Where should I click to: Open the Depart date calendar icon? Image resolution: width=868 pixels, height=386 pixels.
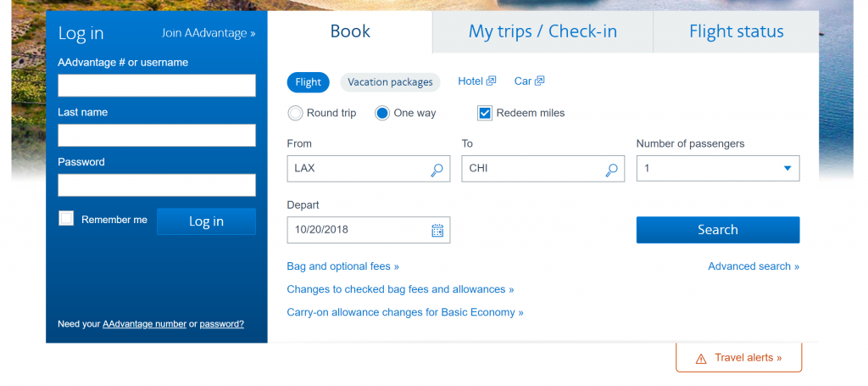tap(437, 231)
